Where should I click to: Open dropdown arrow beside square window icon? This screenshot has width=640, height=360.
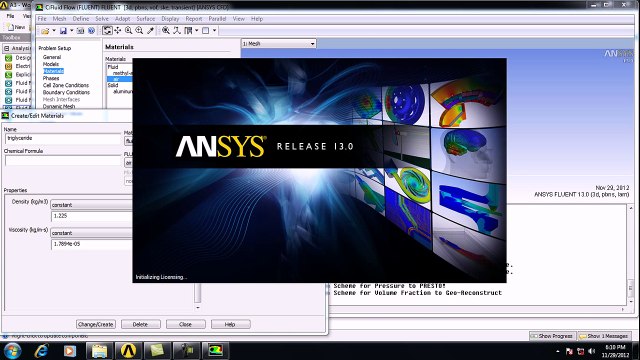(x=214, y=31)
